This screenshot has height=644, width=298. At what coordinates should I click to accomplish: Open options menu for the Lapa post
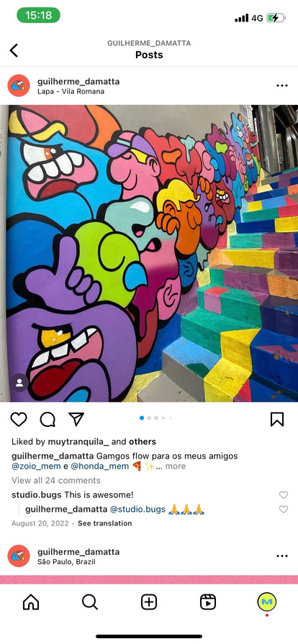point(282,86)
